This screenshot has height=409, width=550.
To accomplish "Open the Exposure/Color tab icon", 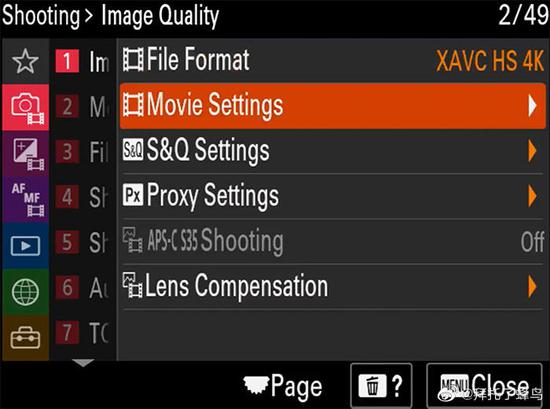I will [x=25, y=154].
